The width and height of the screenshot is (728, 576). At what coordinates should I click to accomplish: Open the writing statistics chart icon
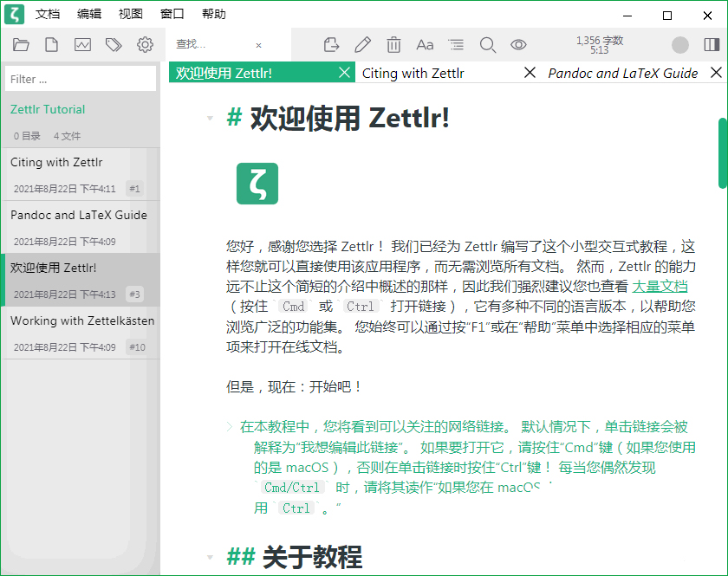(x=81, y=44)
